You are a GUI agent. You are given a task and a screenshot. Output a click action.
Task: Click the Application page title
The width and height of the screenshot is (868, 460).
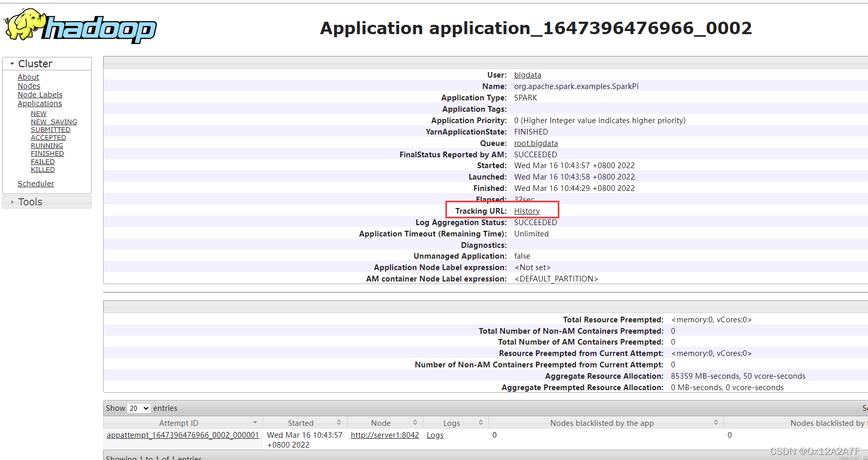536,28
